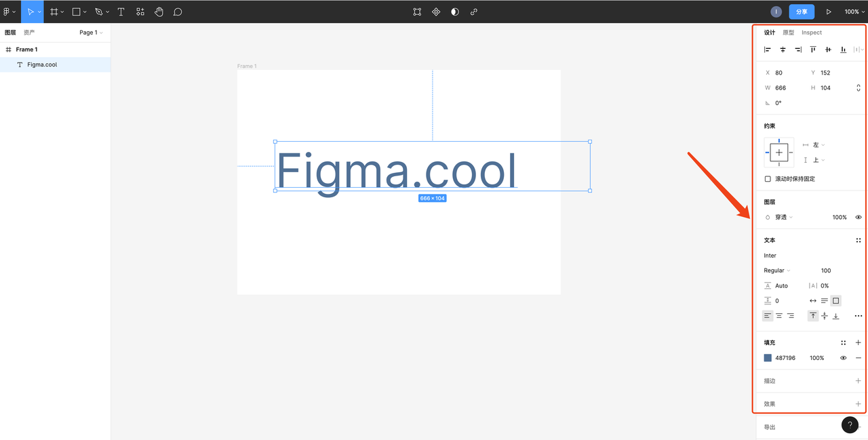
Task: Align text center horizontally
Action: pyautogui.click(x=779, y=316)
